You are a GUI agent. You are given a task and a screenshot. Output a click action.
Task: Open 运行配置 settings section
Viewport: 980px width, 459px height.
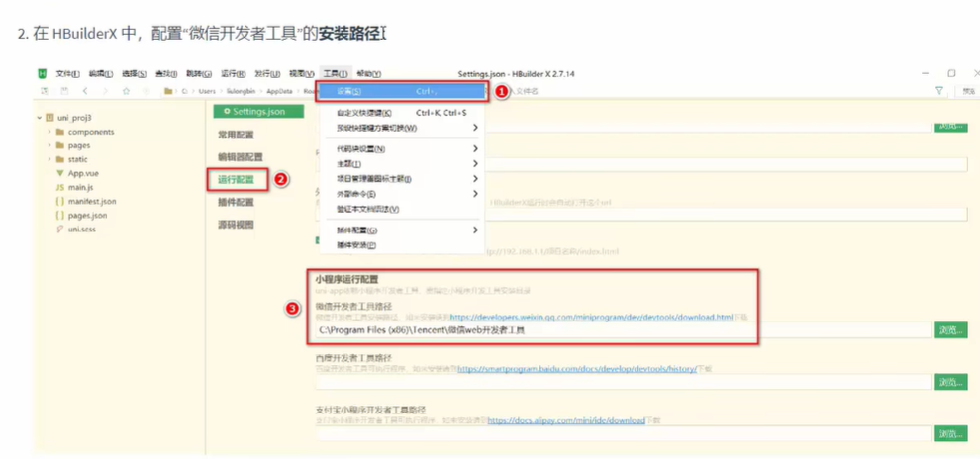coord(238,179)
